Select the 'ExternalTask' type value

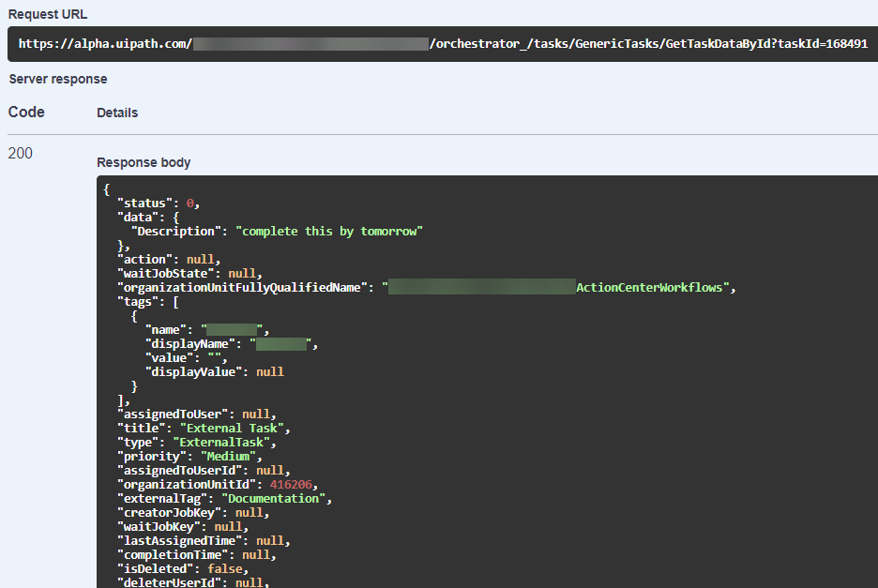click(x=226, y=442)
